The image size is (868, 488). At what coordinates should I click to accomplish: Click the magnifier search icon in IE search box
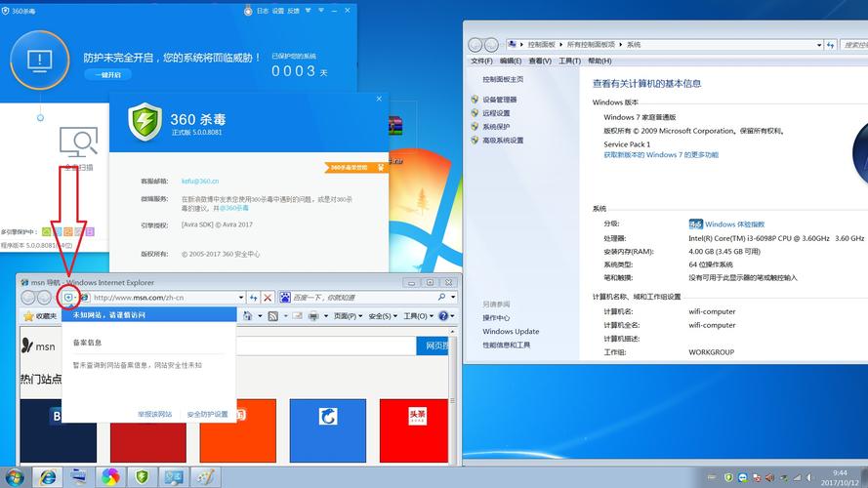pos(441,297)
